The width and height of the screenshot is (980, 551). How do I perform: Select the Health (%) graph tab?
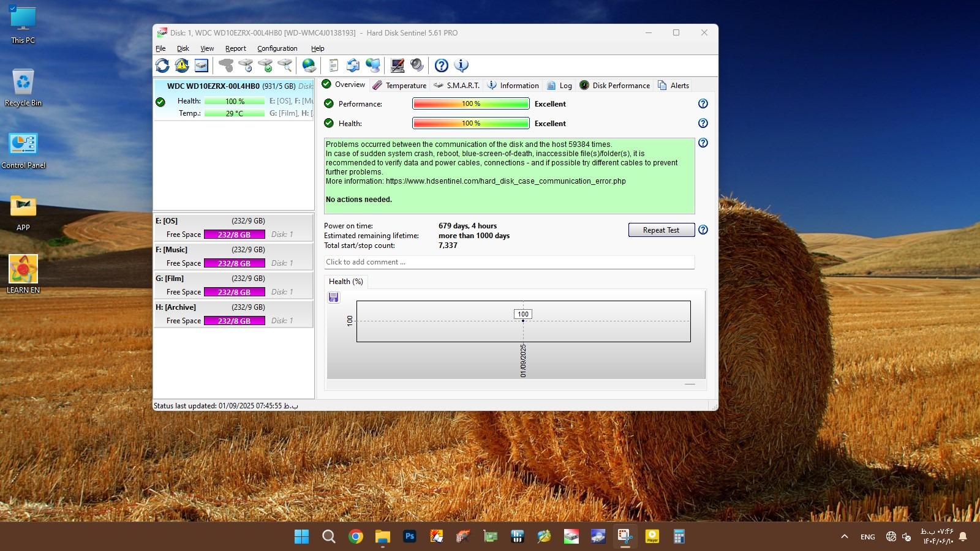346,282
